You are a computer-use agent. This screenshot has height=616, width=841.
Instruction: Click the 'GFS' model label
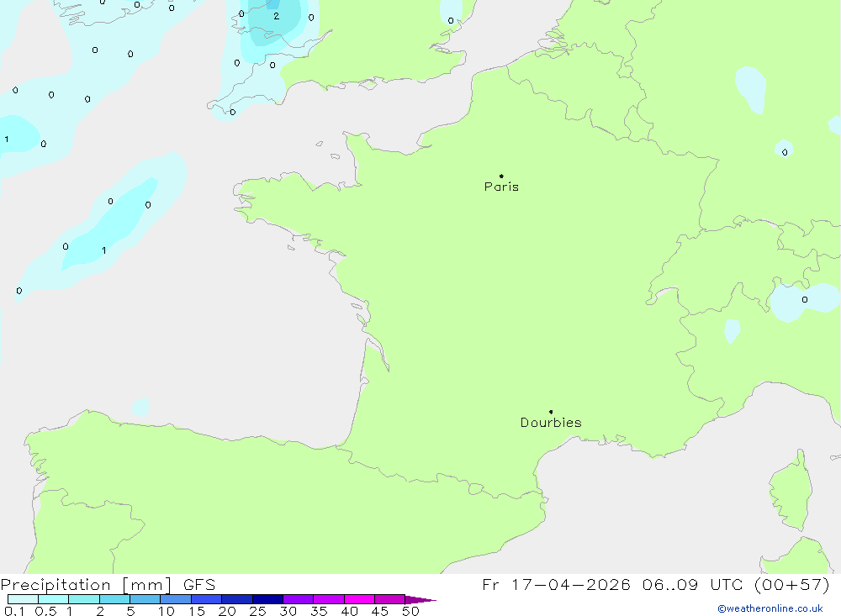pyautogui.click(x=199, y=585)
